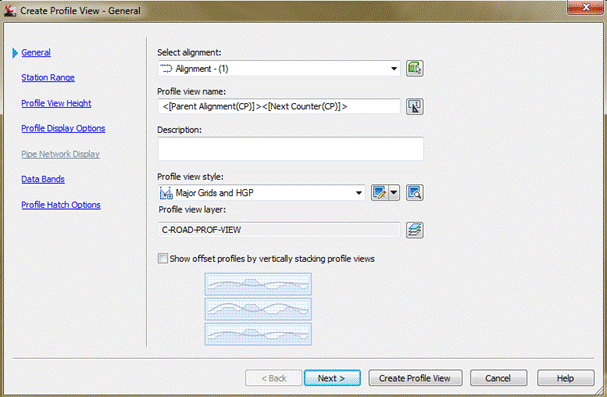This screenshot has width=607, height=397.
Task: Enable vertically stacking offset profile views
Action: pos(163,258)
